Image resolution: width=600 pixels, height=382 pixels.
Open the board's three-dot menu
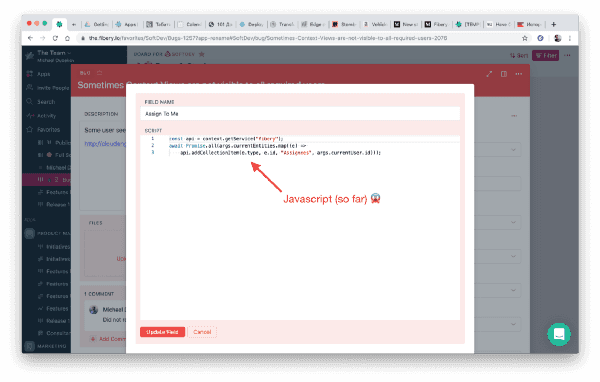click(x=567, y=56)
